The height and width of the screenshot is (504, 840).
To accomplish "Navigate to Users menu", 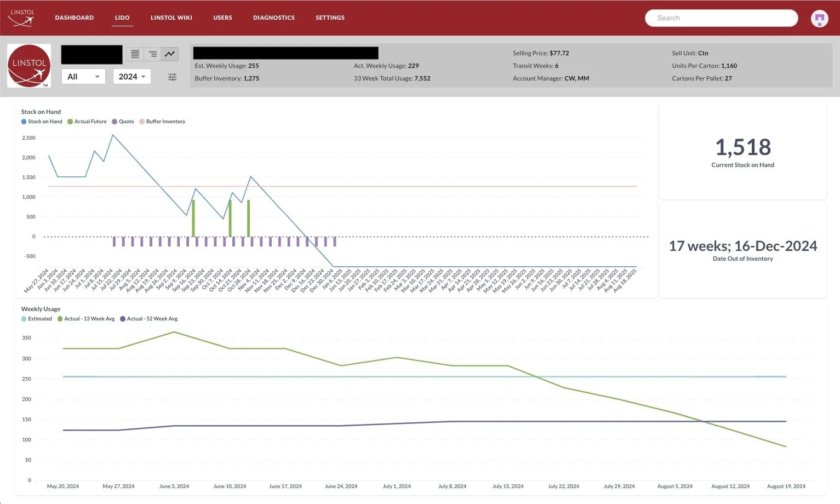I will (x=222, y=18).
